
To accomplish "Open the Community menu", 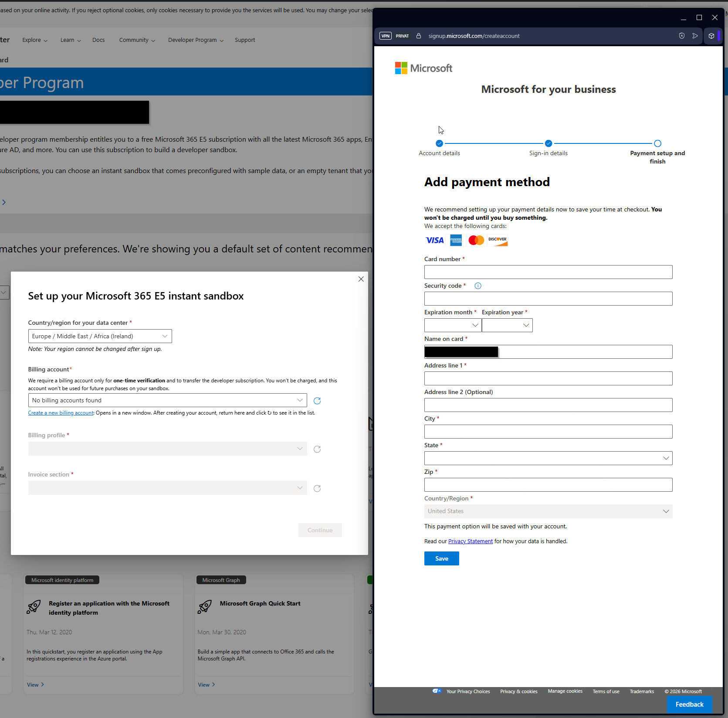I will pyautogui.click(x=137, y=40).
